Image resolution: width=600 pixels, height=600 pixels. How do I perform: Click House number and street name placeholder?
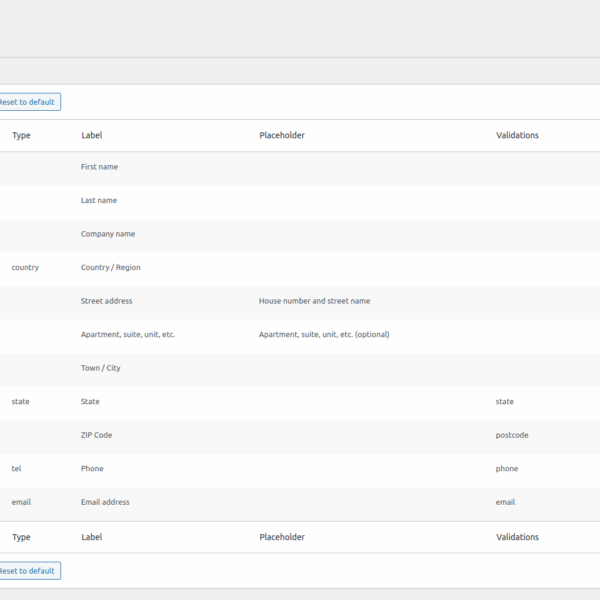pos(315,301)
